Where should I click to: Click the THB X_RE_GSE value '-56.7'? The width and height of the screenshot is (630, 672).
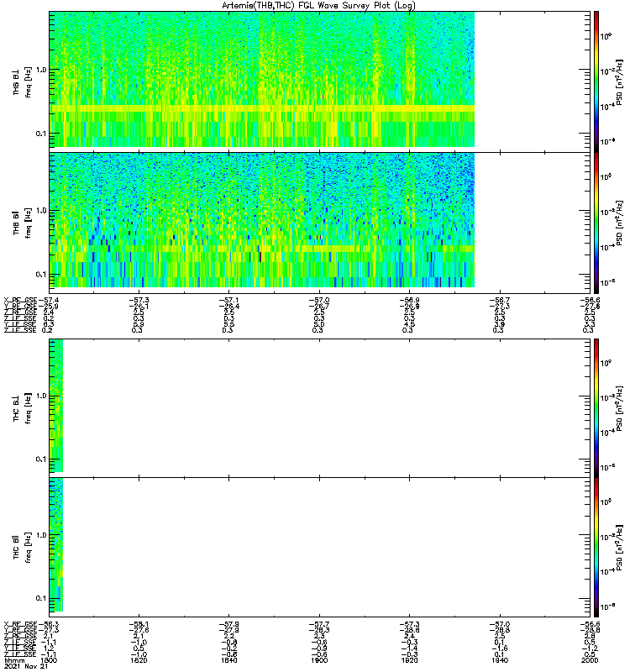pyautogui.click(x=500, y=300)
